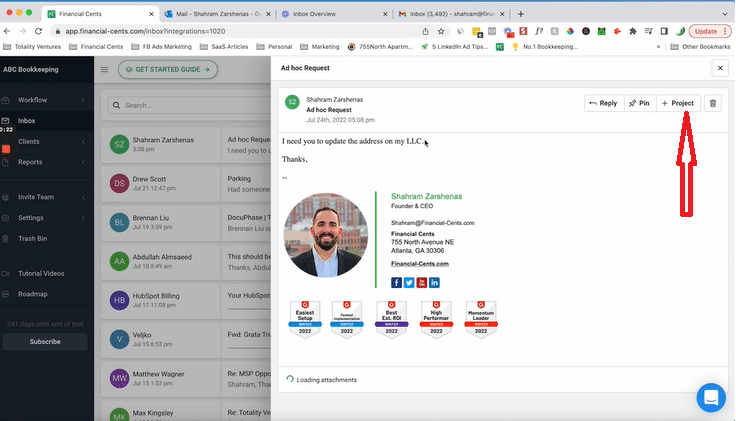Click the address bar URL
Image resolution: width=736 pixels, height=421 pixels.
(145, 31)
